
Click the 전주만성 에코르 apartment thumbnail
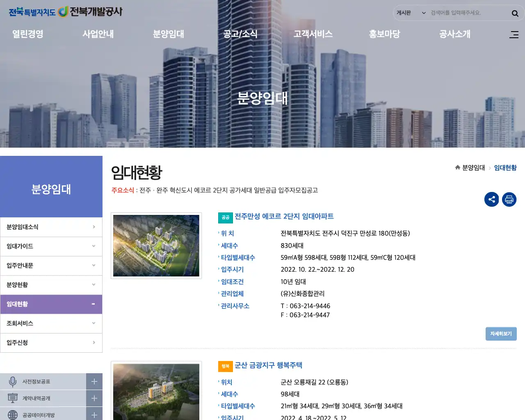(156, 246)
